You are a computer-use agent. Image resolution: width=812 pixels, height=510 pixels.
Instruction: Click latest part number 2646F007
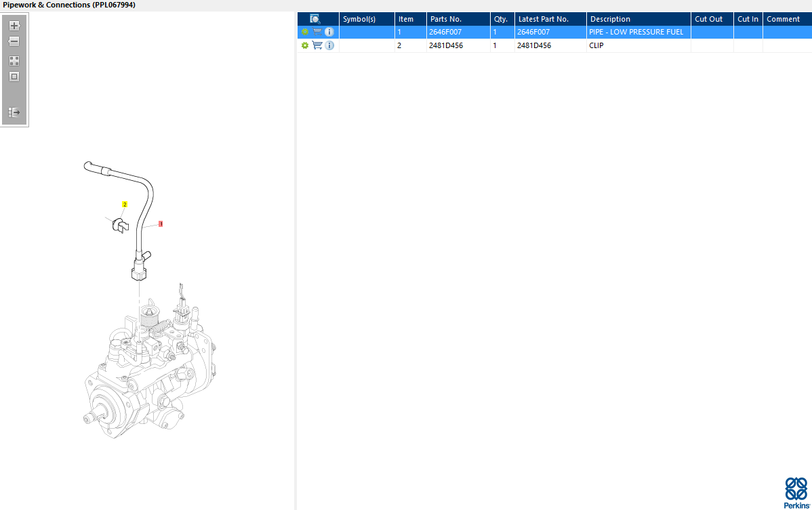550,32
